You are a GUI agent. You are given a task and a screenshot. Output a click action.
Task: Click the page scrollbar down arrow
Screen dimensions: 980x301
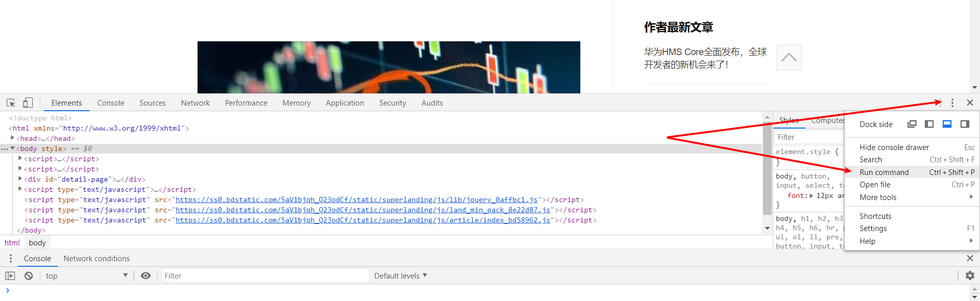(974, 88)
